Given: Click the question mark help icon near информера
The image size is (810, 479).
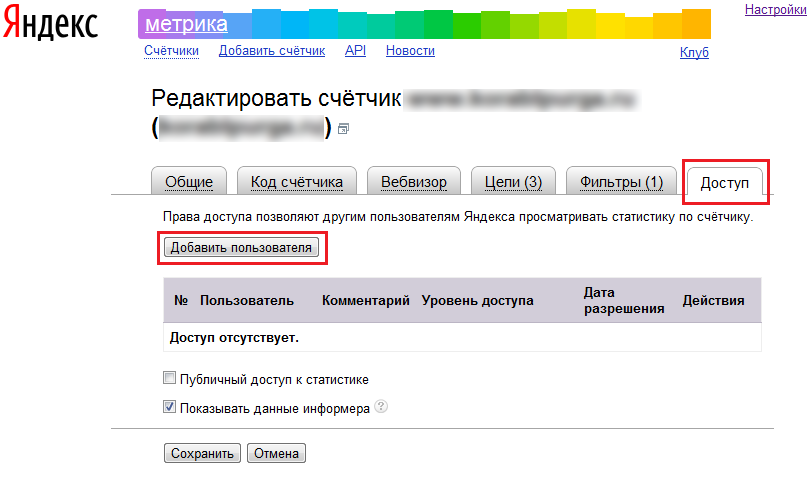Looking at the screenshot, I should coord(381,407).
